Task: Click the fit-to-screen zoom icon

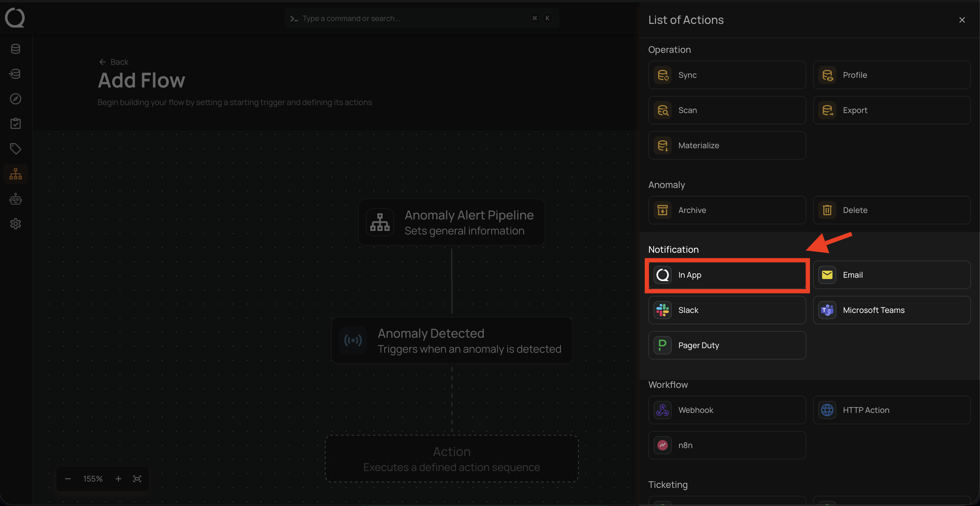Action: coord(137,479)
